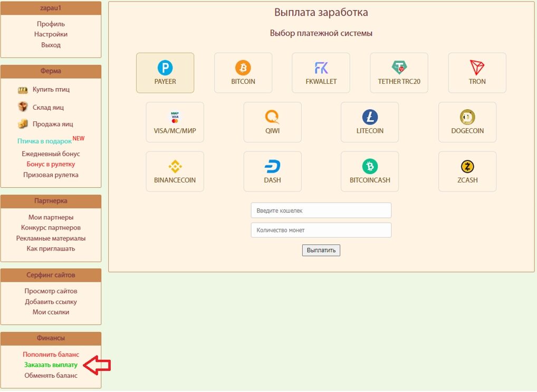Click the Продажа яиц coins icon

[x=23, y=123]
